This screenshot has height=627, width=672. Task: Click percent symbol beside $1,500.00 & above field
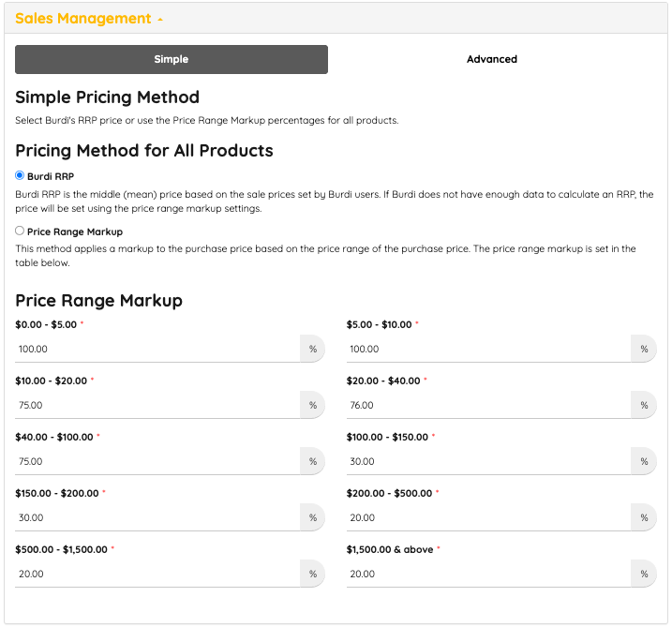tap(644, 574)
